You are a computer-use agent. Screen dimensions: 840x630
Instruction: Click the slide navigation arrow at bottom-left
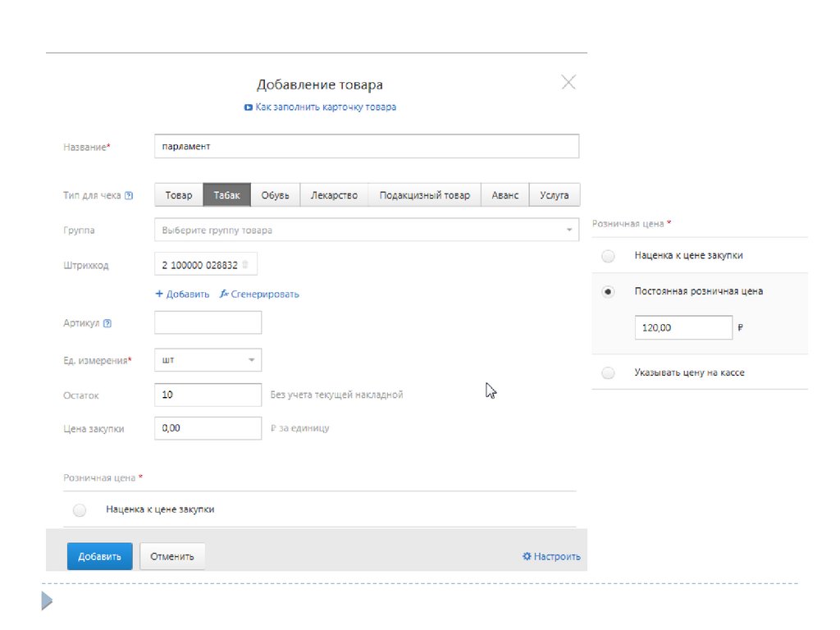point(47,603)
